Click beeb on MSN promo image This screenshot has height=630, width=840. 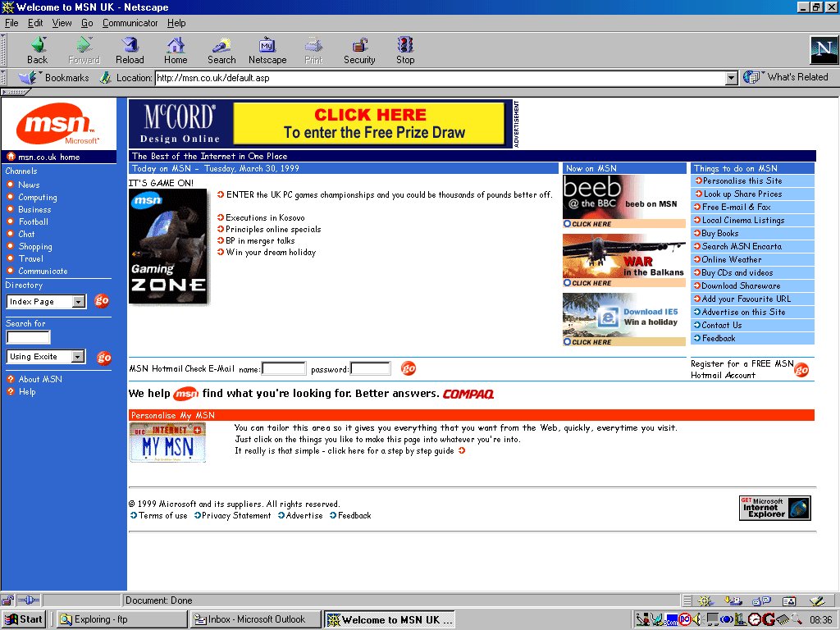coord(624,202)
